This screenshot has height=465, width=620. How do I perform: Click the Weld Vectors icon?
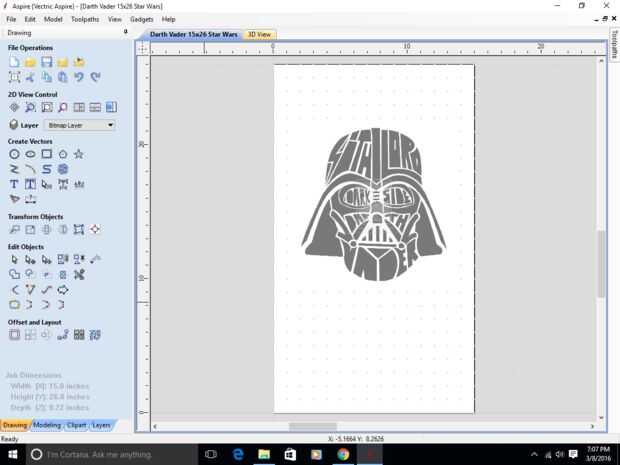point(14,274)
